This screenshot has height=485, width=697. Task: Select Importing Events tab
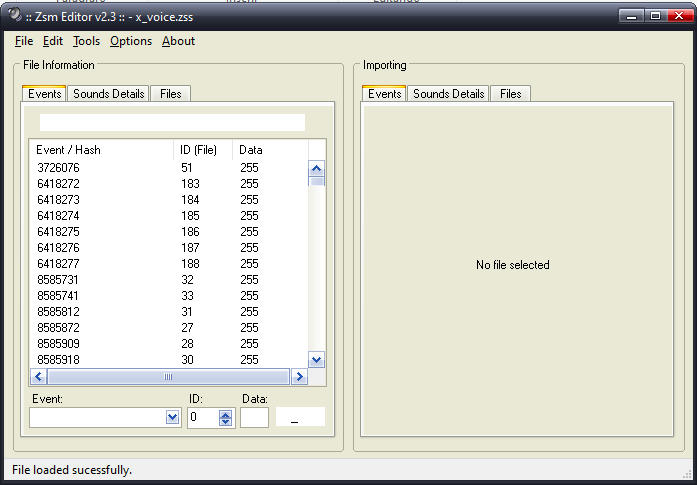[x=385, y=94]
